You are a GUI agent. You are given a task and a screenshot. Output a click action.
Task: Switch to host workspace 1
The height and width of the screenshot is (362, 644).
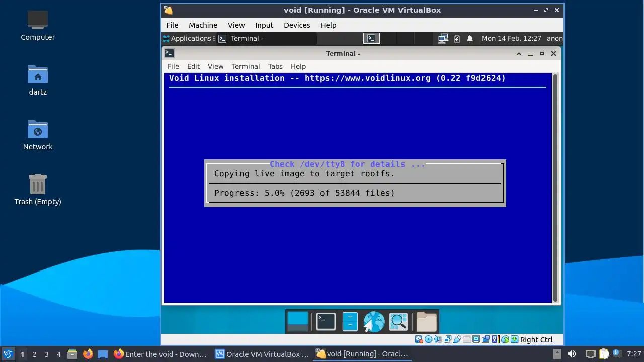tap(22, 354)
